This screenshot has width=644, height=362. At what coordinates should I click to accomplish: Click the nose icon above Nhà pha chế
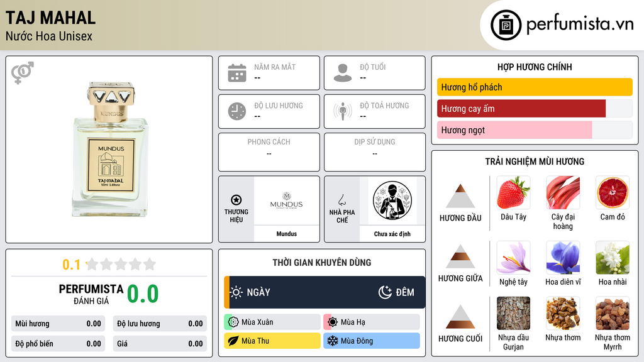click(341, 200)
